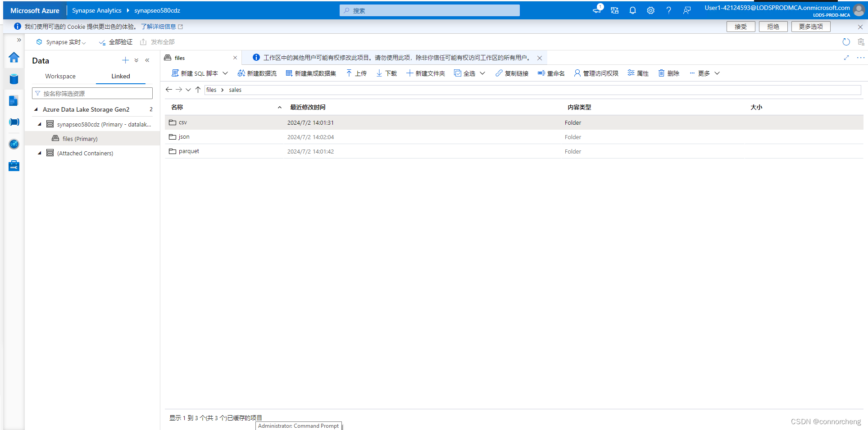Click New integration dataset button

point(311,73)
